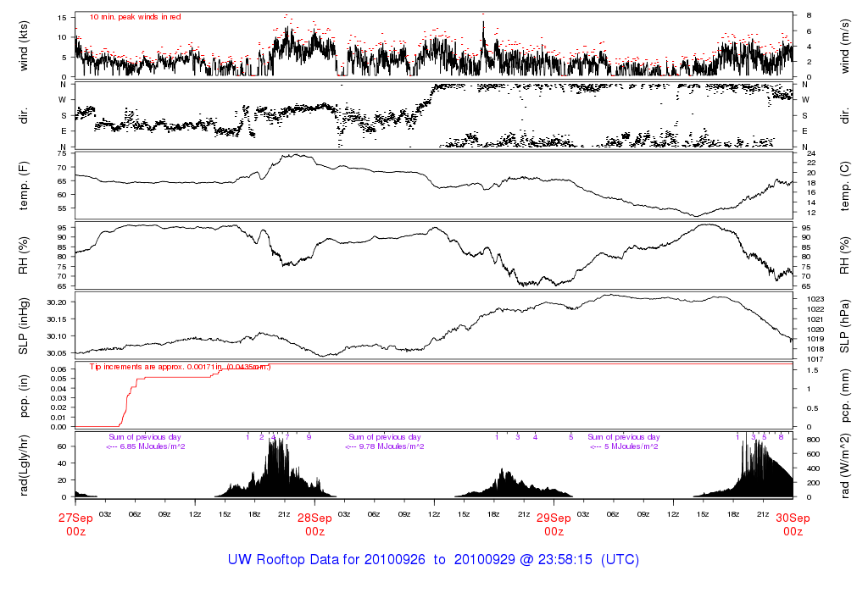Click the 'wind (m/s)' axis label
The image size is (868, 593).
845,46
